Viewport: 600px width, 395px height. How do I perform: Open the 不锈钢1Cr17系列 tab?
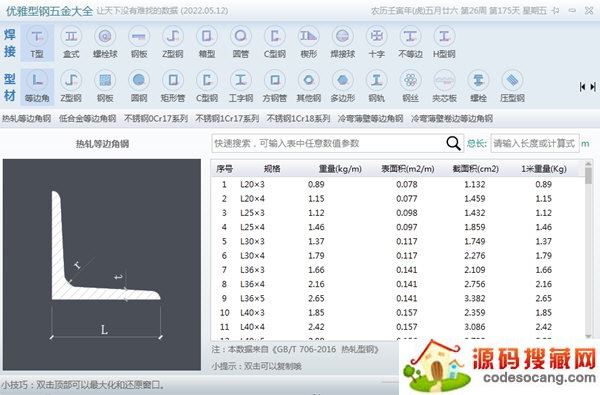click(x=227, y=119)
